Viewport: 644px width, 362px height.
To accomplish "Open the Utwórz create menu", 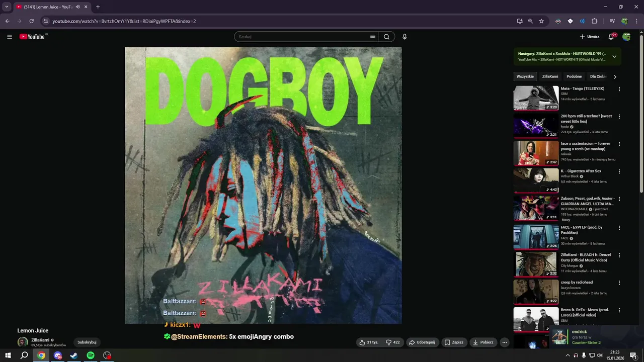I will (590, 37).
